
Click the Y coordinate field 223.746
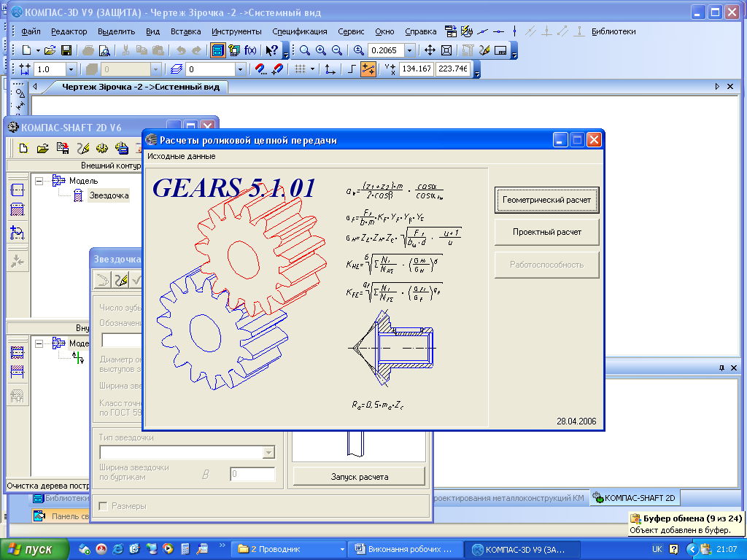[452, 69]
